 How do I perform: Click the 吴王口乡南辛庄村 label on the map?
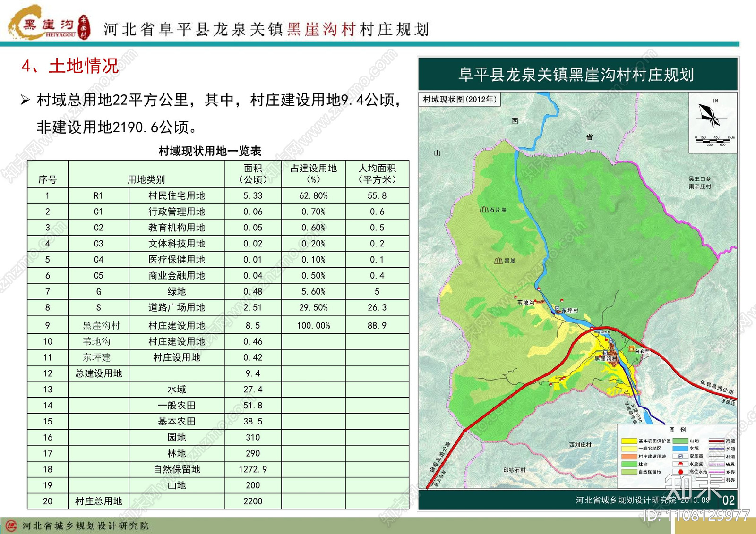(x=700, y=183)
